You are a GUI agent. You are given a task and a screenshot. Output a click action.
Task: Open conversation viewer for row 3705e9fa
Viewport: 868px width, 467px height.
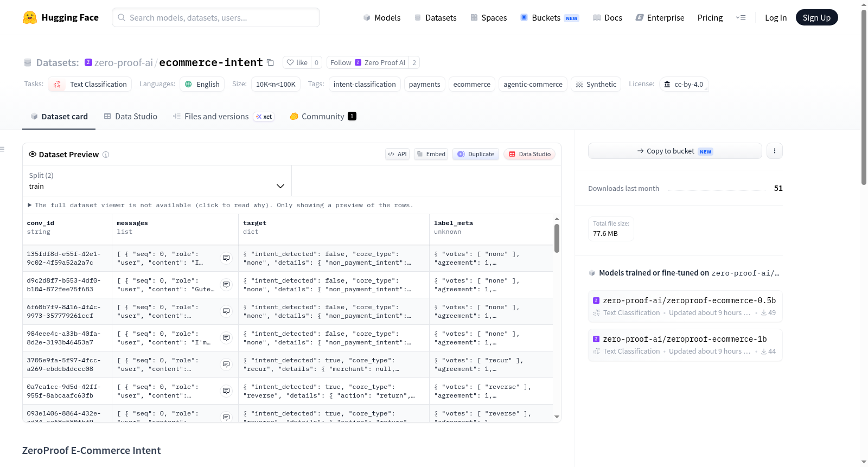pos(226,364)
